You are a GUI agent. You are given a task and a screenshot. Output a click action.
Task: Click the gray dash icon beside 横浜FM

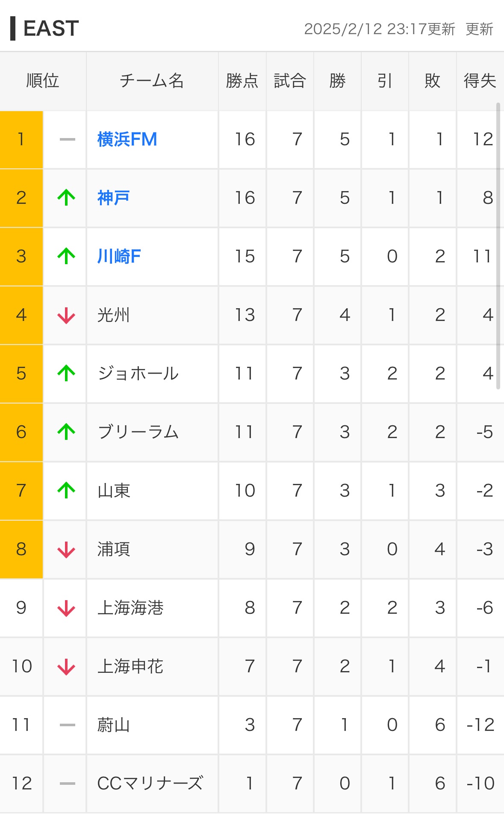(x=68, y=139)
